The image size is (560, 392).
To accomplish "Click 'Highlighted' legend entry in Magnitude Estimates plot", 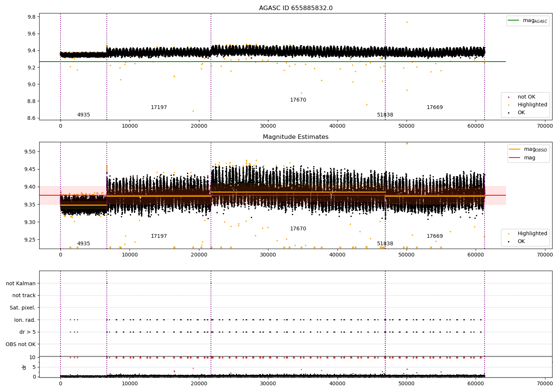I will point(528,234).
